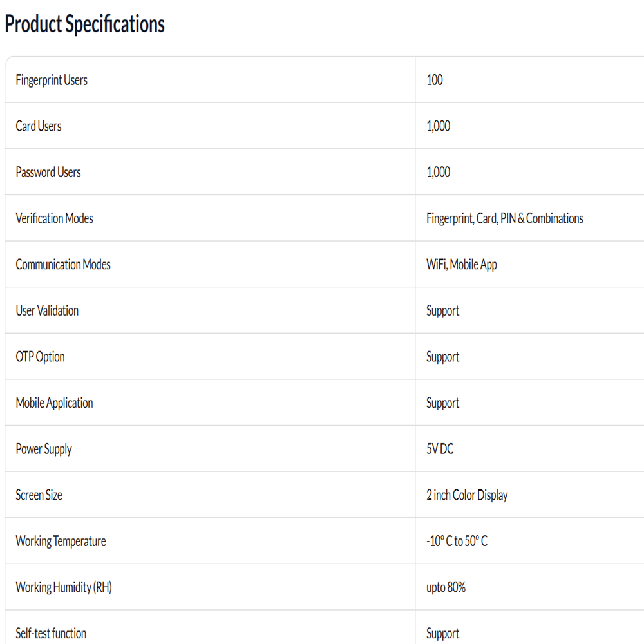Click the OTP Option label
644x644 pixels.
(x=40, y=357)
